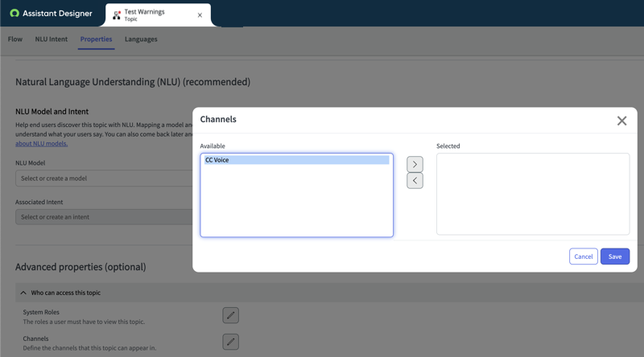Click the Channels dialog heading
The height and width of the screenshot is (357, 644).
pyautogui.click(x=218, y=119)
